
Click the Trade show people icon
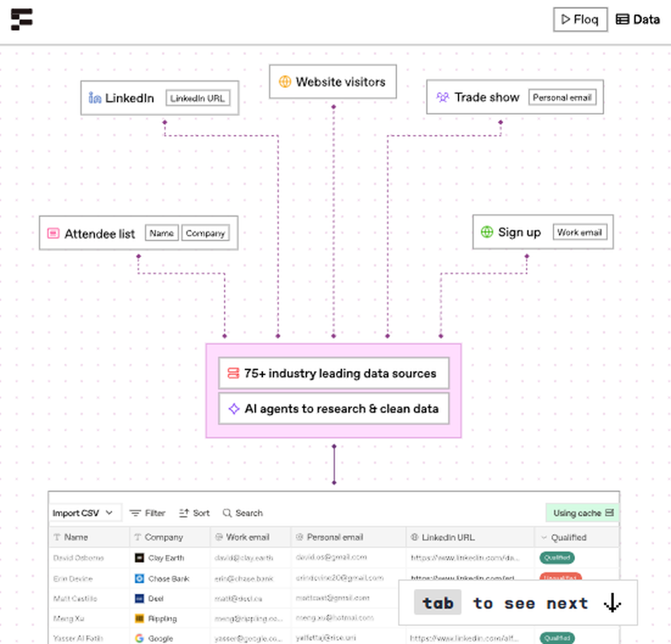pos(443,97)
